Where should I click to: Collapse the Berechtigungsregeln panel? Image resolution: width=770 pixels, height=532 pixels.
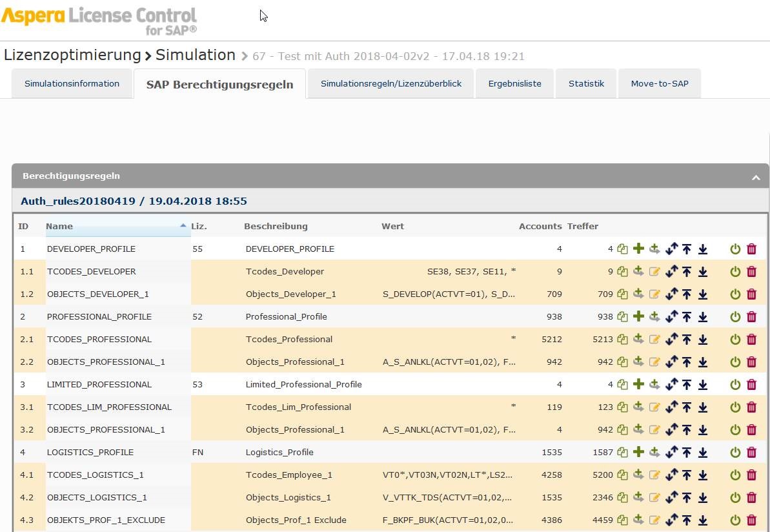point(756,177)
